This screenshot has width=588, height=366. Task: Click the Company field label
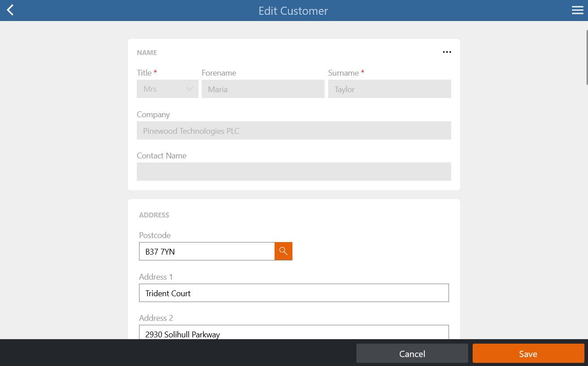pos(153,115)
